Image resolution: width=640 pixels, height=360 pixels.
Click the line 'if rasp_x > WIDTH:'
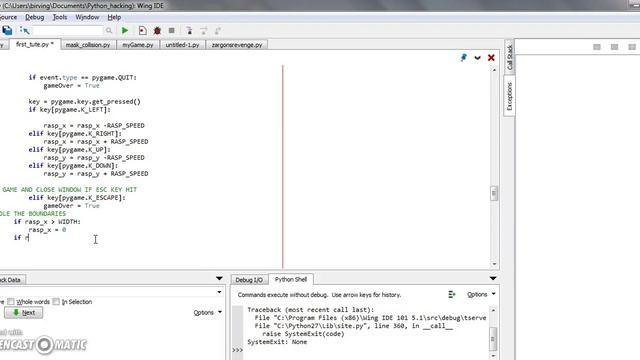pos(47,222)
